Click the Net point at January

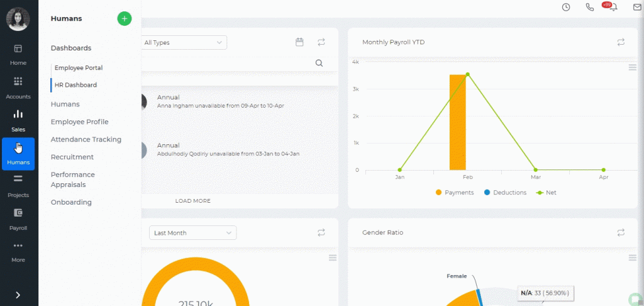pos(399,170)
